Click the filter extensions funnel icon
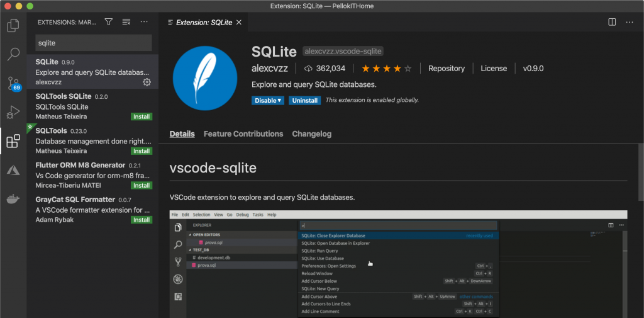644x318 pixels. pyautogui.click(x=108, y=22)
